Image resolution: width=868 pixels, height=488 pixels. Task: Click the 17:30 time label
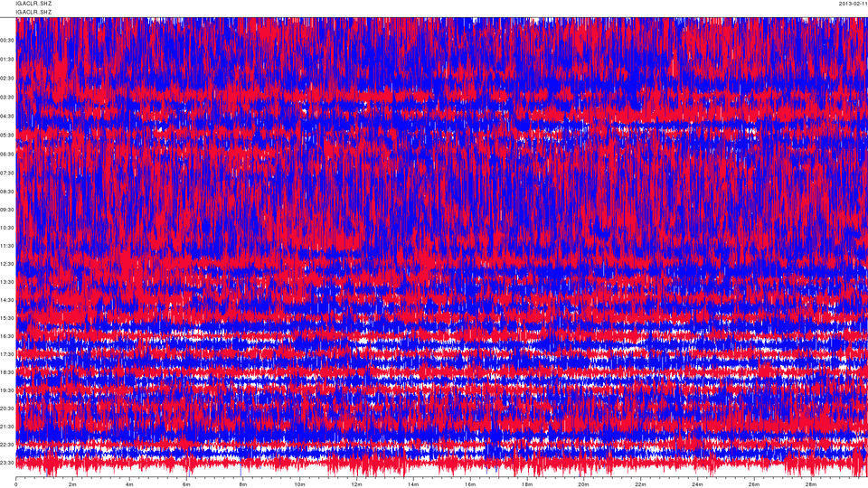point(7,354)
